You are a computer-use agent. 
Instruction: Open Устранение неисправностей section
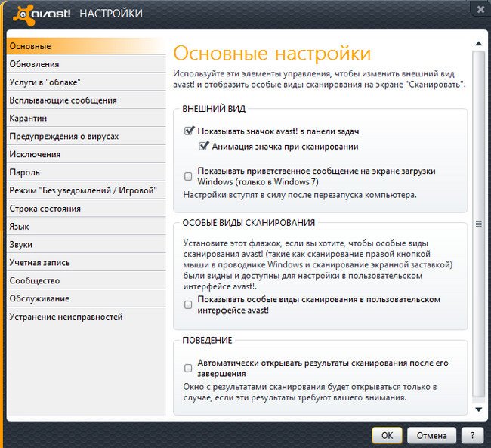click(x=86, y=317)
